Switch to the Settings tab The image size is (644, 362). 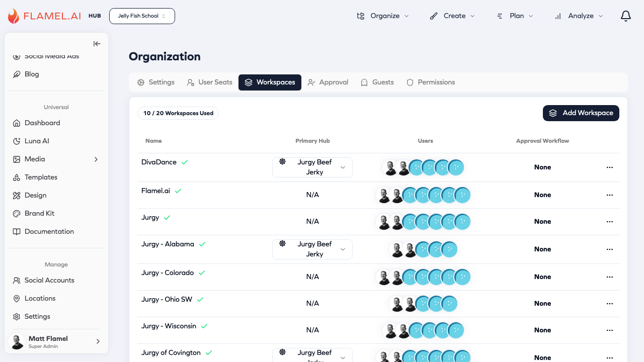click(x=156, y=82)
